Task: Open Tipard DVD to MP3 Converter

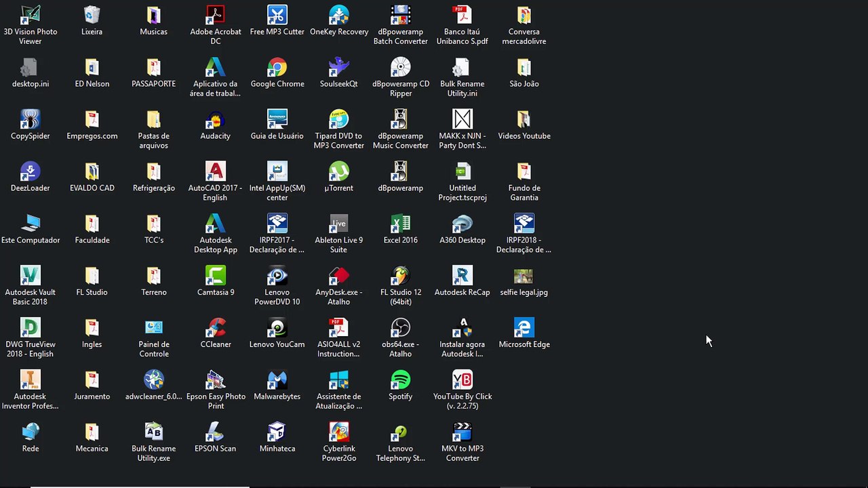Action: pyautogui.click(x=339, y=120)
